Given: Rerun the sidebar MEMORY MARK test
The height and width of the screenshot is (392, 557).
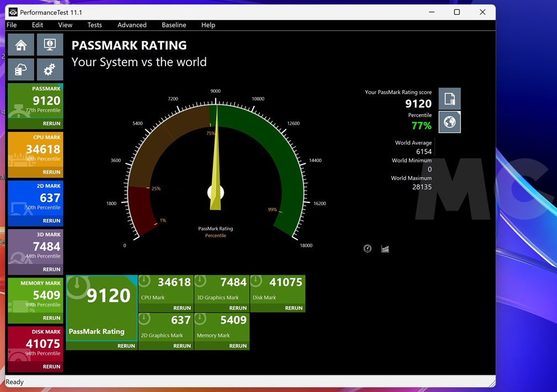Looking at the screenshot, I should pyautogui.click(x=51, y=318).
